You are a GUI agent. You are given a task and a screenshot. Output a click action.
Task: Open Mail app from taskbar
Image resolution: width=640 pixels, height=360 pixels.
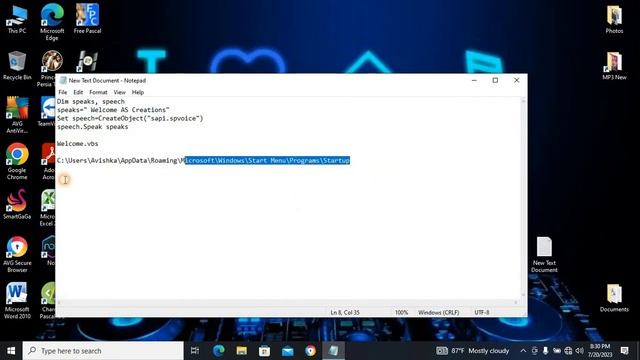pos(288,351)
